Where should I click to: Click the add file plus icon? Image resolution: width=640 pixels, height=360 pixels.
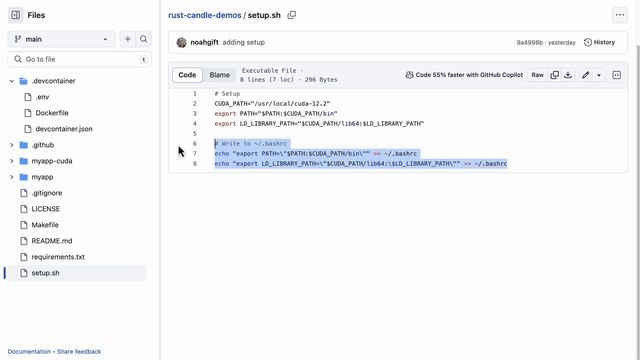128,39
